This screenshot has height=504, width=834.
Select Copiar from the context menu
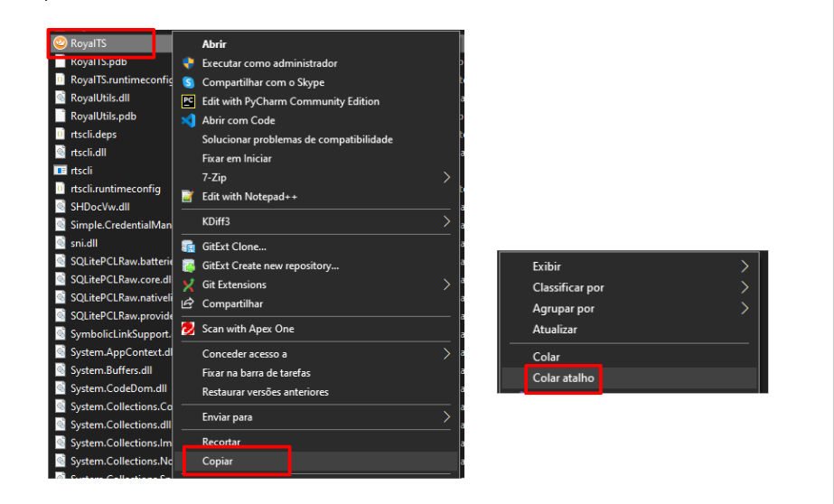(x=218, y=461)
